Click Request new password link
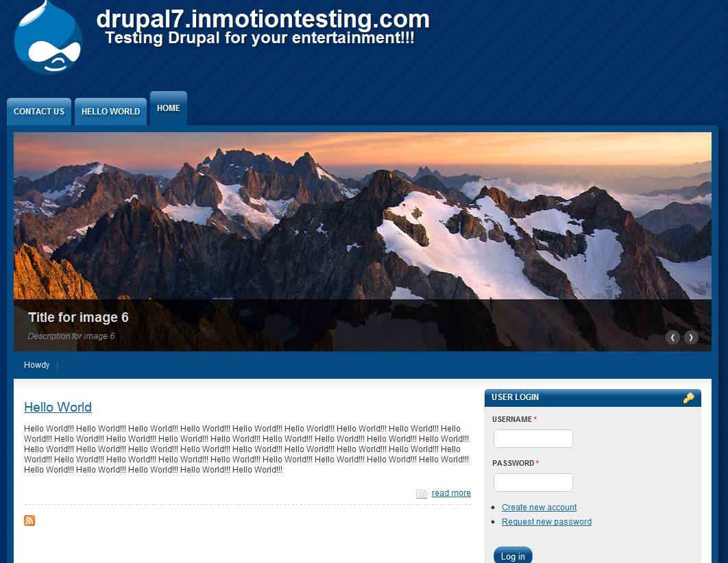 [546, 522]
